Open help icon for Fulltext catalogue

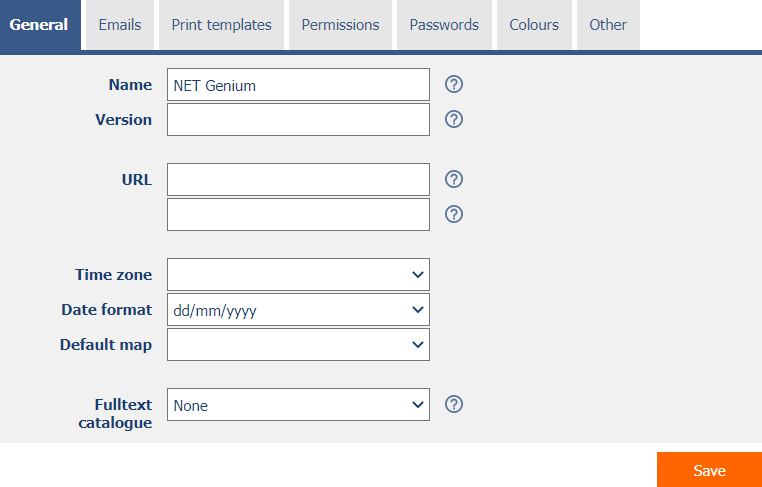(x=453, y=404)
